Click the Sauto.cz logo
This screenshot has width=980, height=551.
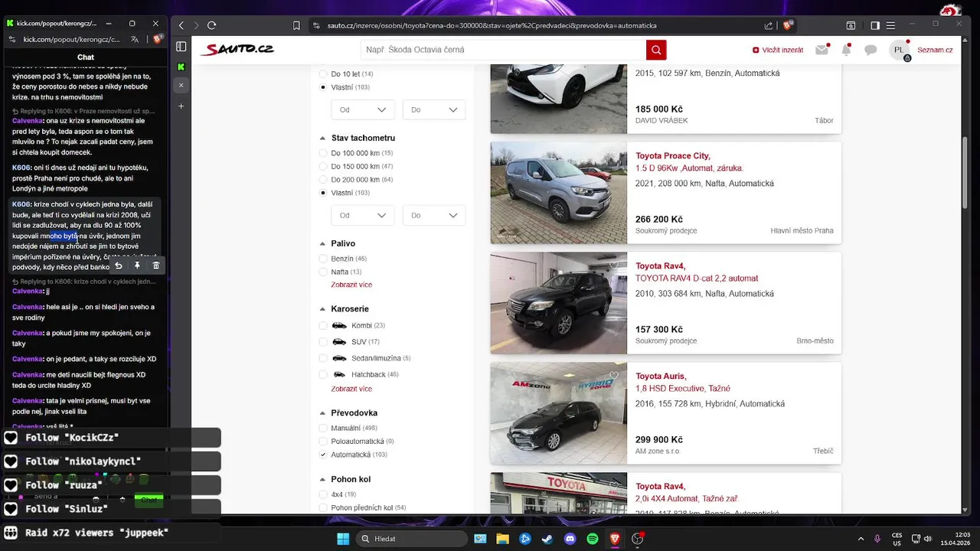point(237,50)
